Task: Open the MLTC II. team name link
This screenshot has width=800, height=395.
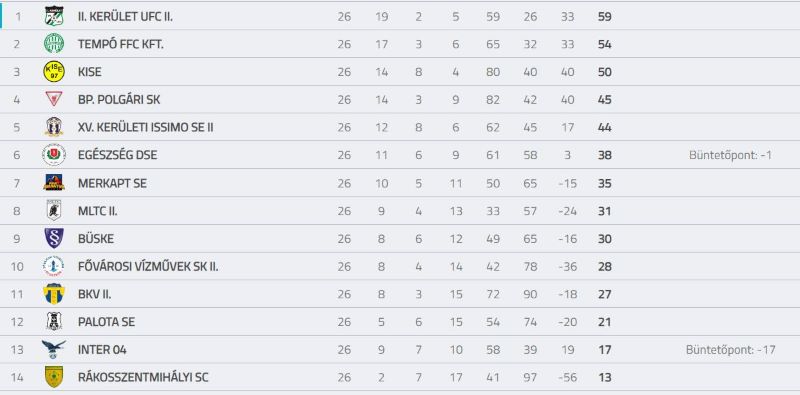Action: point(97,211)
